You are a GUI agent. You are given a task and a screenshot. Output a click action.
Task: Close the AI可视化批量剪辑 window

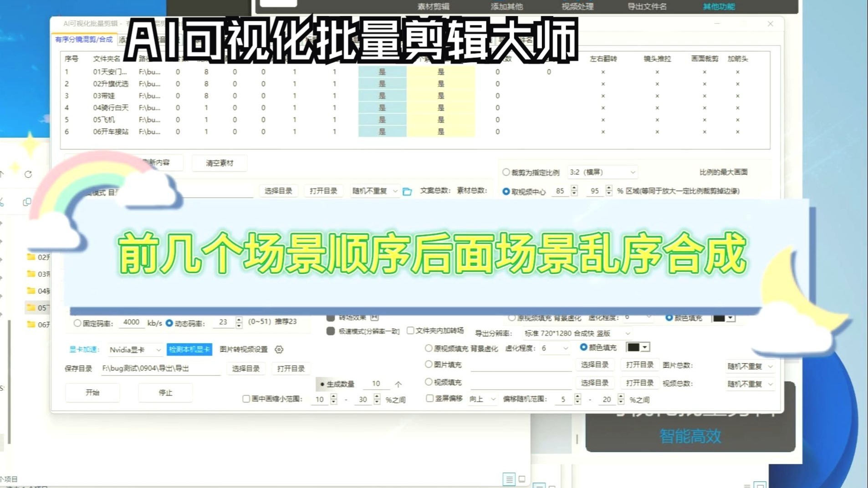coord(770,24)
